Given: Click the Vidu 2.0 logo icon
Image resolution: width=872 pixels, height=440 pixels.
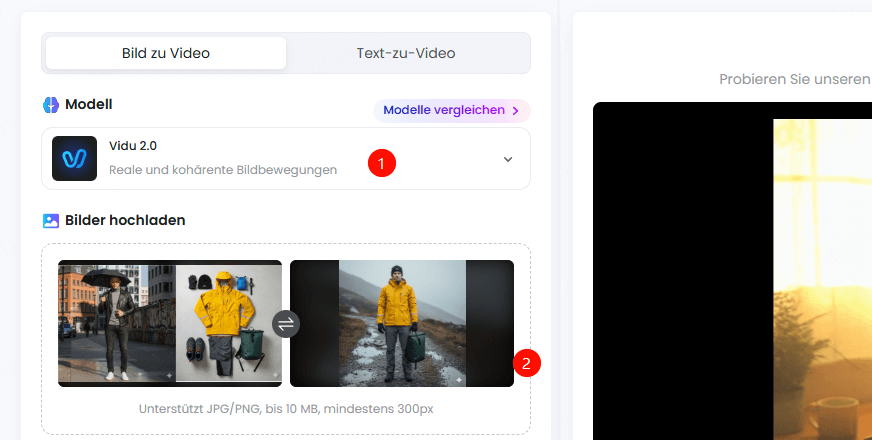Looking at the screenshot, I should 75,159.
